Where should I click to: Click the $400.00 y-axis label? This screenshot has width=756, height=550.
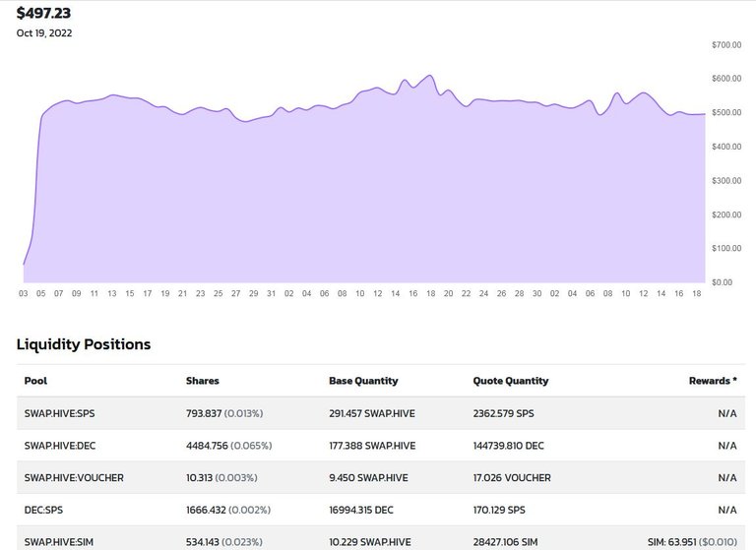pyautogui.click(x=726, y=147)
